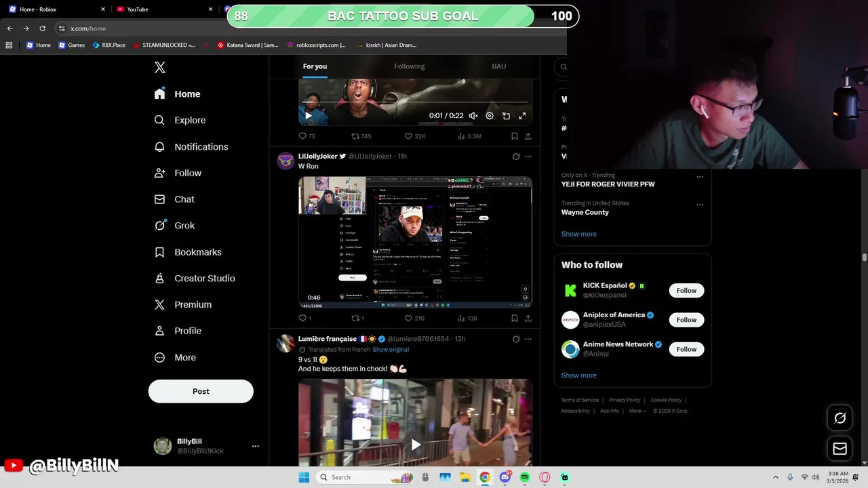Like the post with 22K likes
The image size is (868, 488).
pyautogui.click(x=415, y=136)
